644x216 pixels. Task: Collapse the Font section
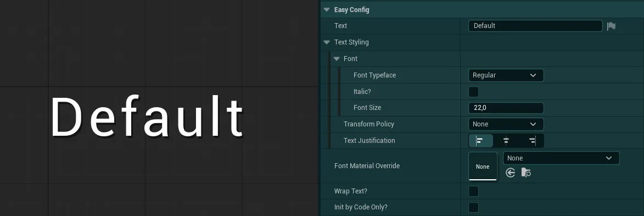pos(337,59)
